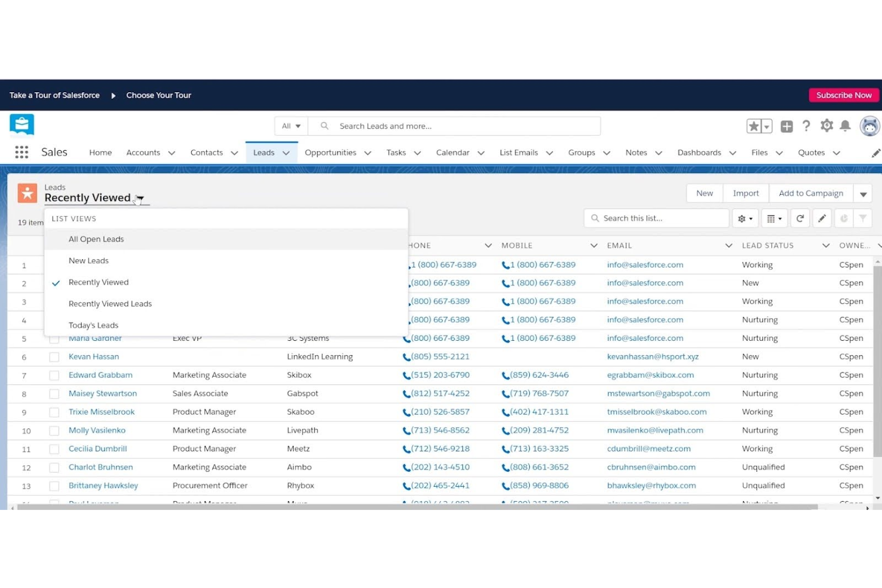The height and width of the screenshot is (588, 882).
Task: Open the table display options icon
Action: tap(774, 219)
